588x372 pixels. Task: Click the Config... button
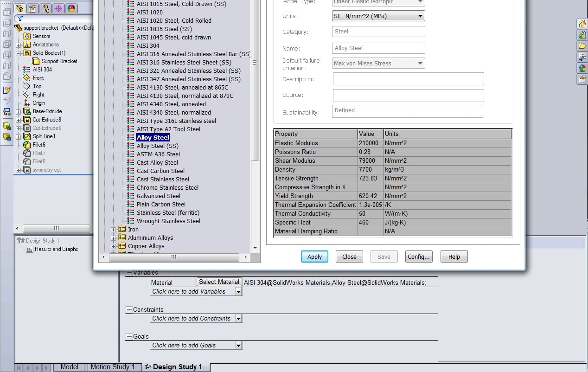pyautogui.click(x=419, y=257)
